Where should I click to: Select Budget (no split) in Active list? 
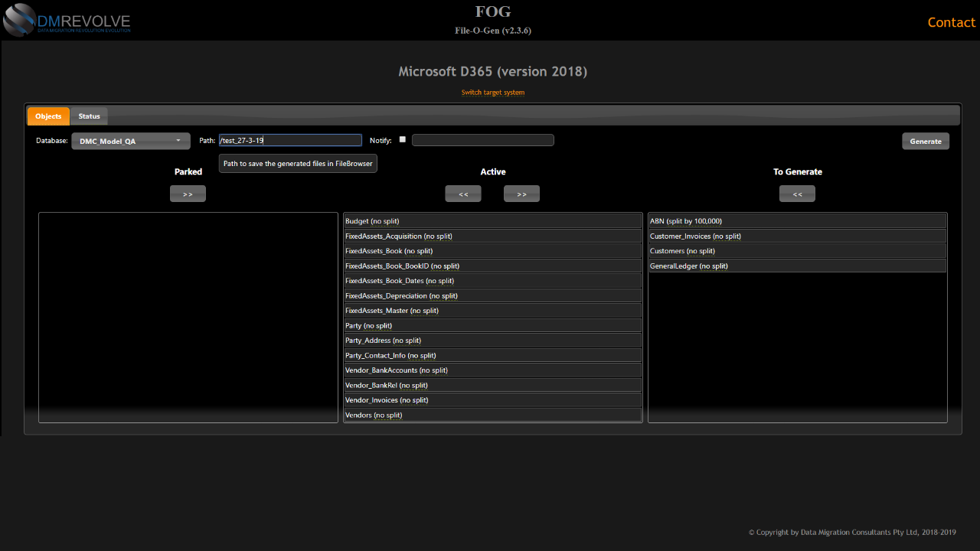pos(492,221)
